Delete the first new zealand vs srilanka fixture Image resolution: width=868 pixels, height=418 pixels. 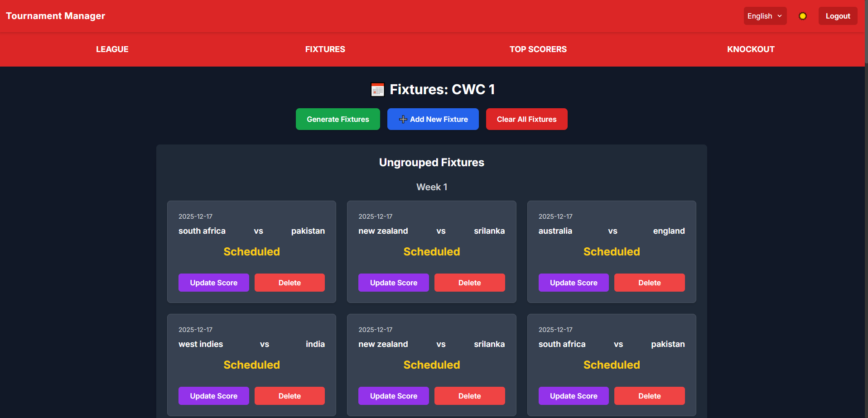click(469, 283)
